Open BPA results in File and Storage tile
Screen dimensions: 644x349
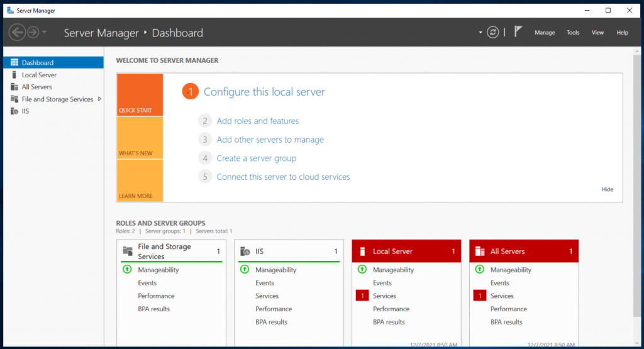coord(153,309)
